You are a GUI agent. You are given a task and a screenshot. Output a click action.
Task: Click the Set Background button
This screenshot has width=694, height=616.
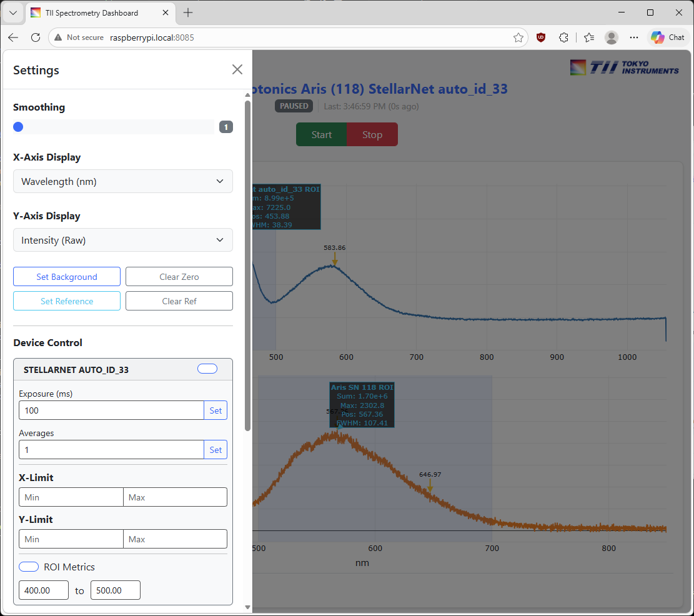point(67,277)
